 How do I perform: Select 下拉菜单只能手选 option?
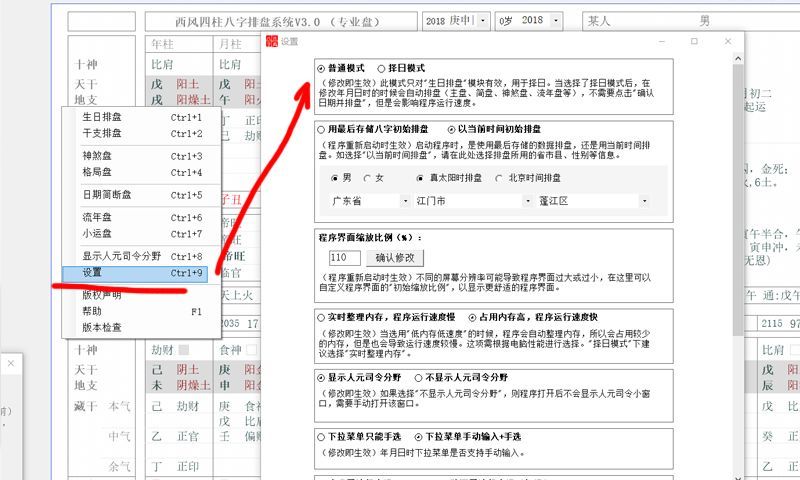pos(321,437)
